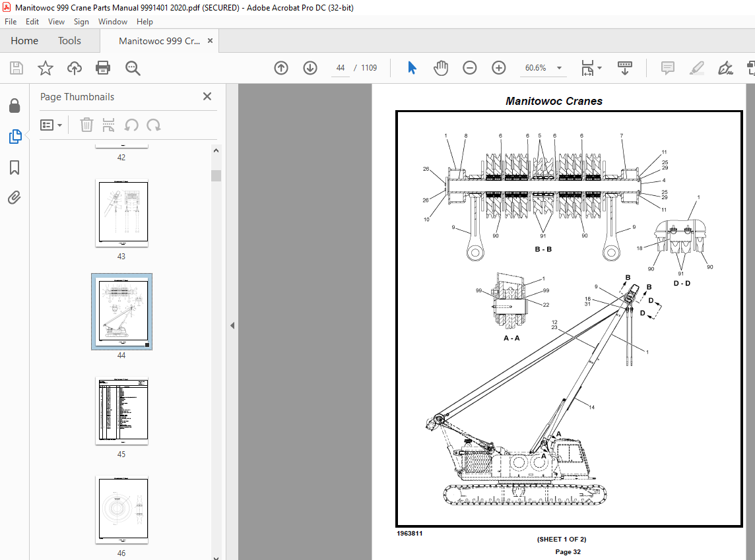Screen dimensions: 755x560
Task: Click the Fit page width tool
Action: (x=587, y=68)
